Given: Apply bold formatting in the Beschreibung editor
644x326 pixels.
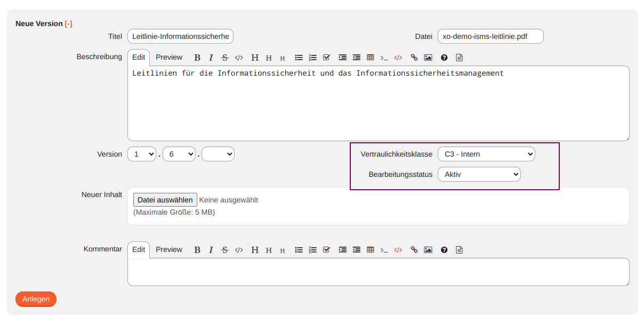Looking at the screenshot, I should click(197, 57).
